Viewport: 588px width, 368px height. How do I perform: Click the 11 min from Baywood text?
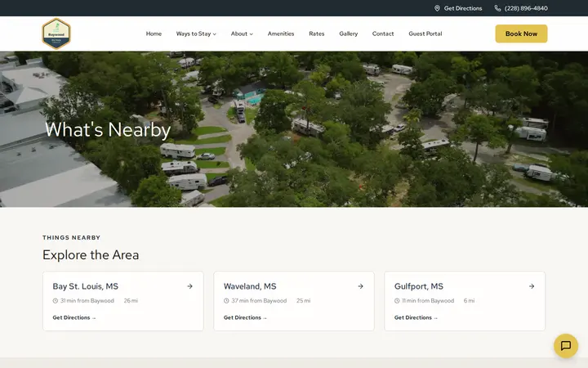click(x=428, y=301)
